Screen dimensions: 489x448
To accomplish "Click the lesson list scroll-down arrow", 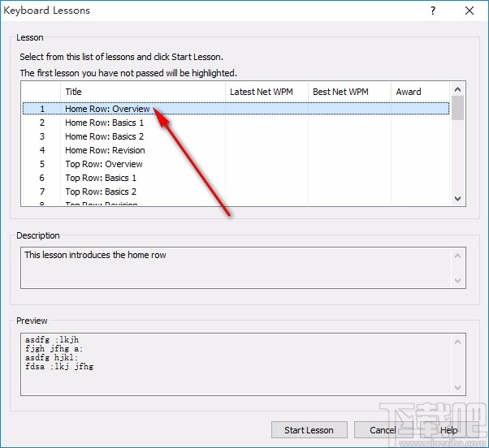I will coord(458,199).
